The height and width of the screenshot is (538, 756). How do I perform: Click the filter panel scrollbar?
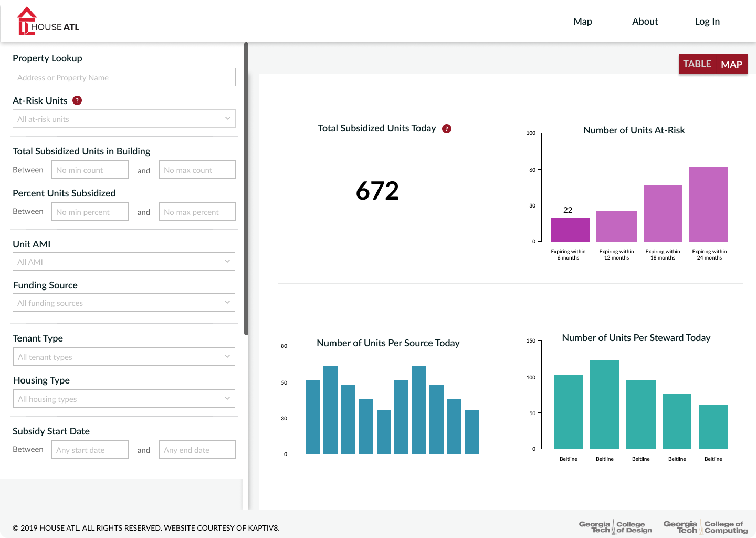[246, 189]
